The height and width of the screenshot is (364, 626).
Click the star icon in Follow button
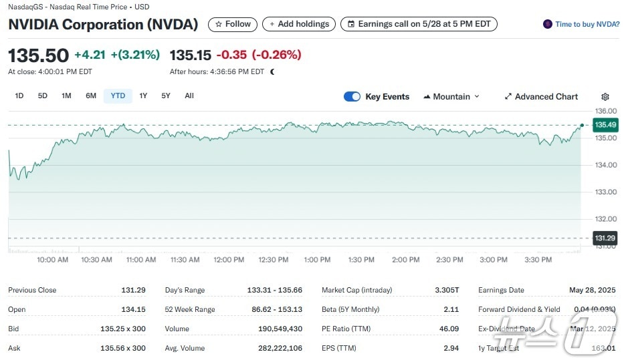tap(218, 24)
